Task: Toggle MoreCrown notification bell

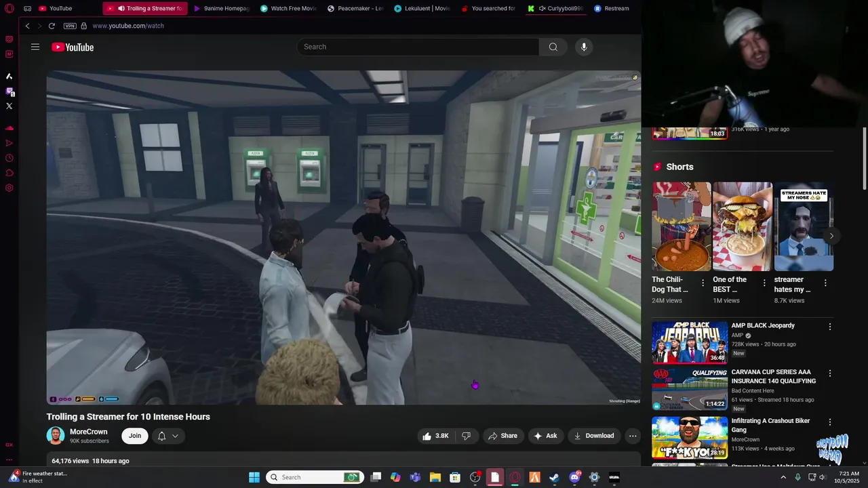Action: [161, 436]
